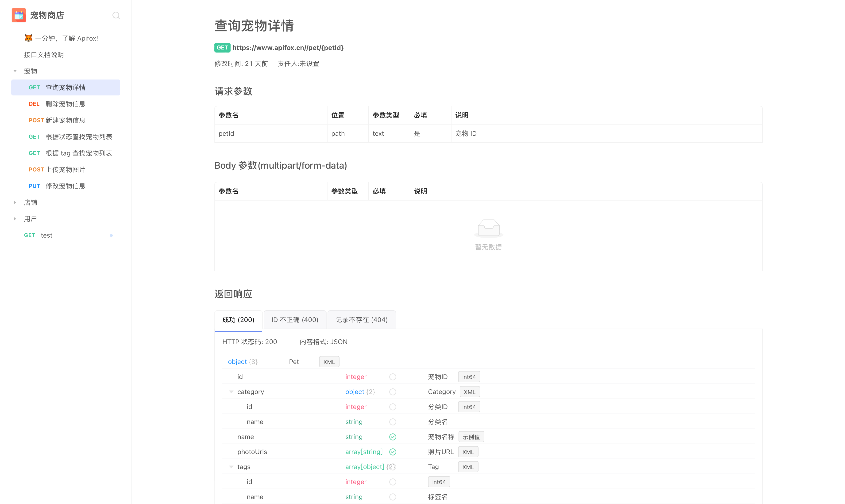
Task: Click the fox emoji Apifox intro item
Action: (x=61, y=38)
